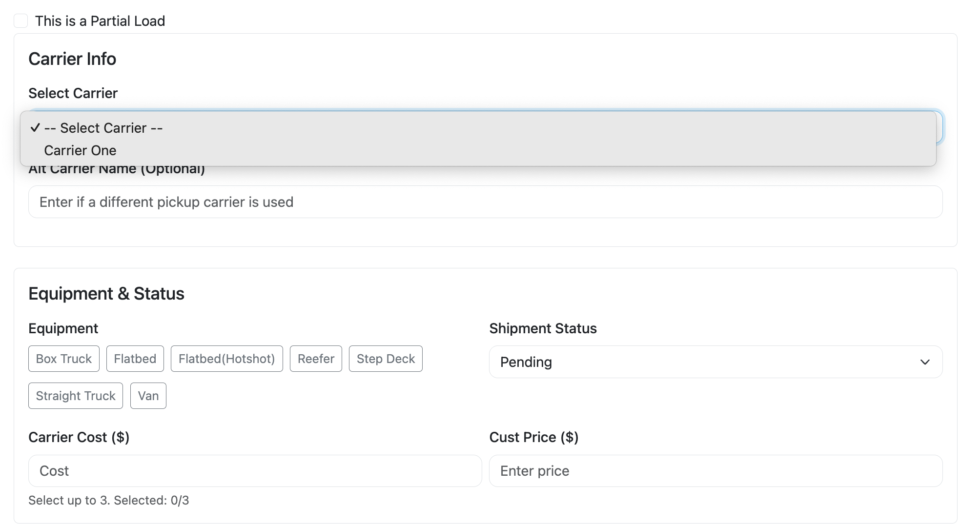980x526 pixels.
Task: Click the 'Equipment & Status' section heading
Action: click(x=106, y=293)
